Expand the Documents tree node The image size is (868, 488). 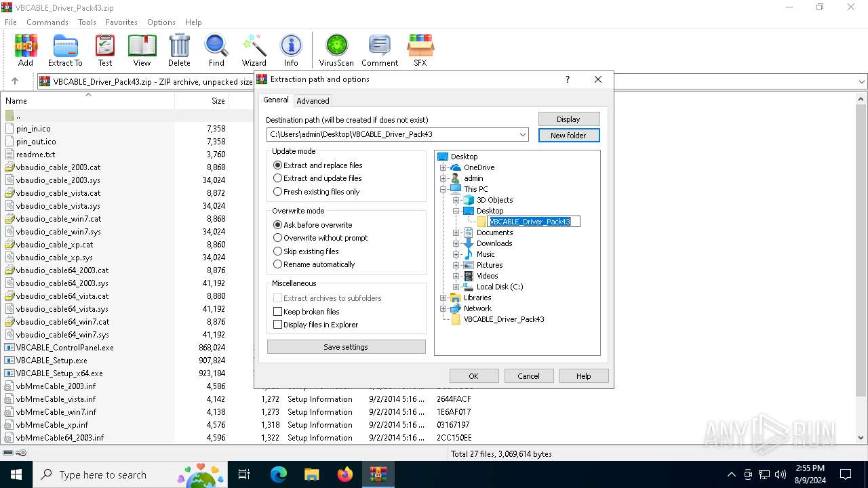456,232
